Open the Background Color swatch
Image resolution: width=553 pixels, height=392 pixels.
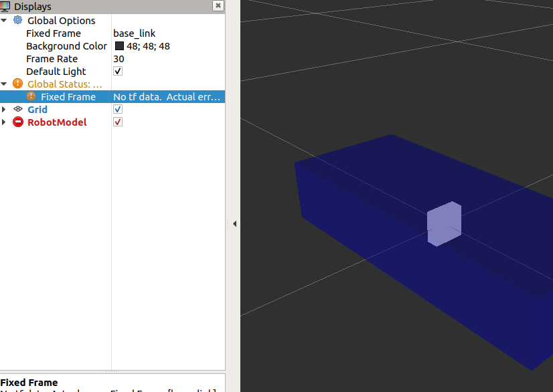(x=118, y=45)
